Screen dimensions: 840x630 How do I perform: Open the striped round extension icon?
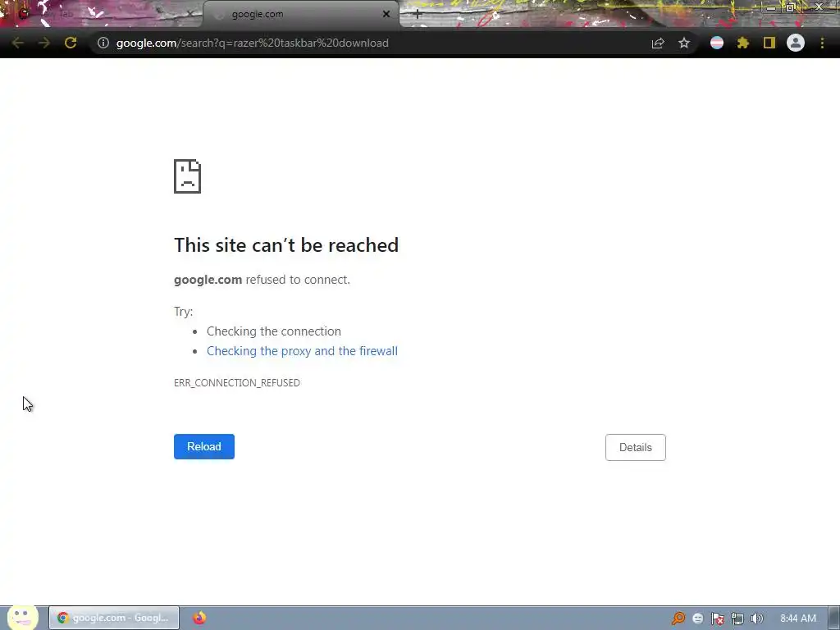tap(717, 43)
